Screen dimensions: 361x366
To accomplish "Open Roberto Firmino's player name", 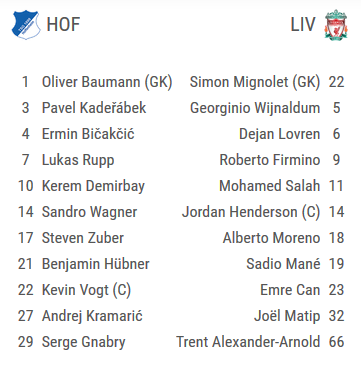I will point(270,160).
